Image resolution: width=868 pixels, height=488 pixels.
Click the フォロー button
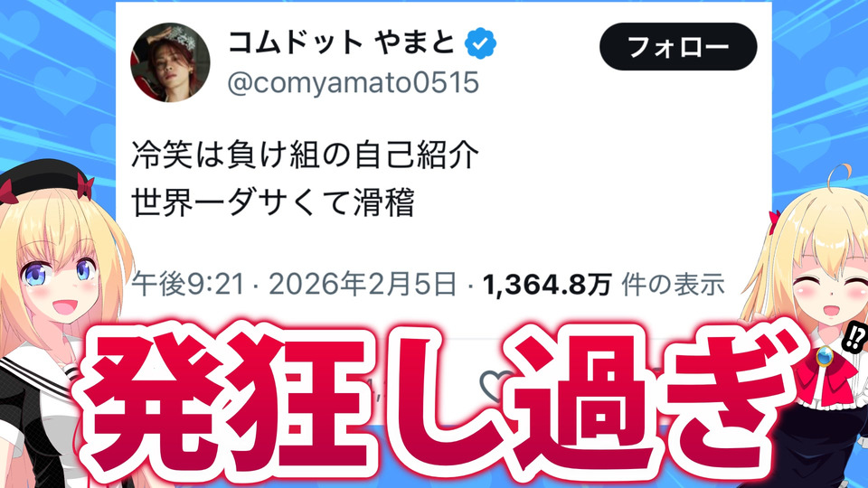(678, 46)
